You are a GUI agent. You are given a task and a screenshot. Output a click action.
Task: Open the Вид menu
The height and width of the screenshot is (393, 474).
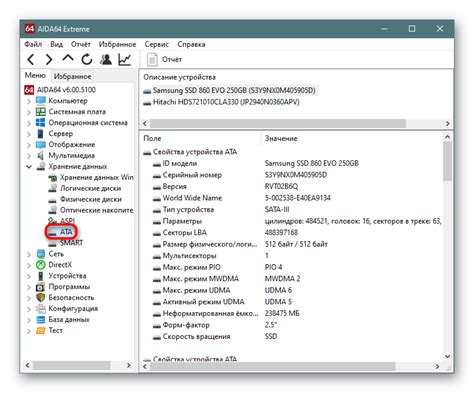[57, 44]
